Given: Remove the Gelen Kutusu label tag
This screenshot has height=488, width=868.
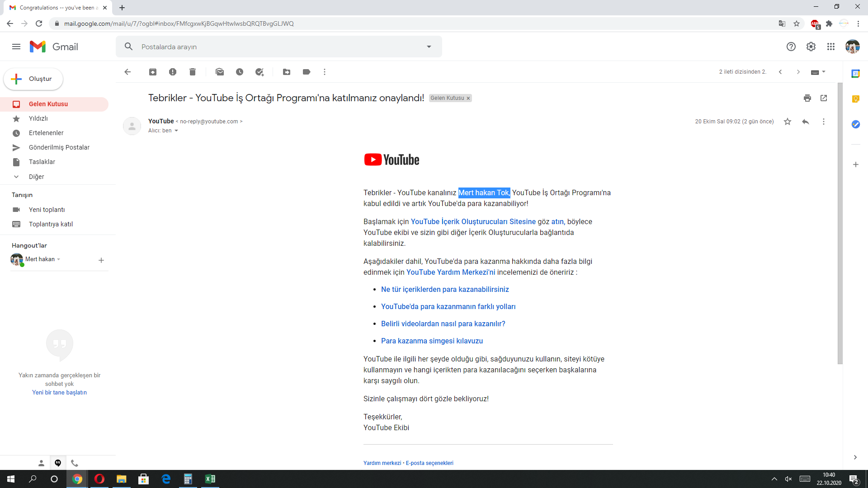Looking at the screenshot, I should point(468,99).
